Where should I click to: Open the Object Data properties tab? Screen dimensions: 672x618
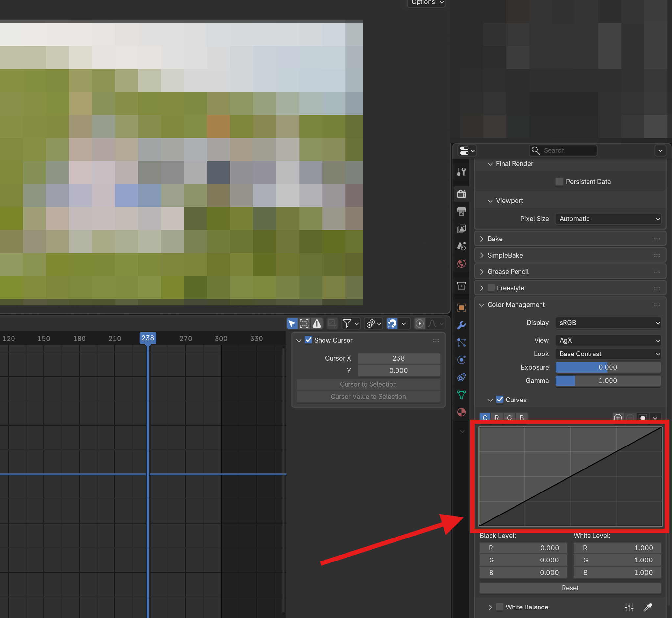point(461,395)
